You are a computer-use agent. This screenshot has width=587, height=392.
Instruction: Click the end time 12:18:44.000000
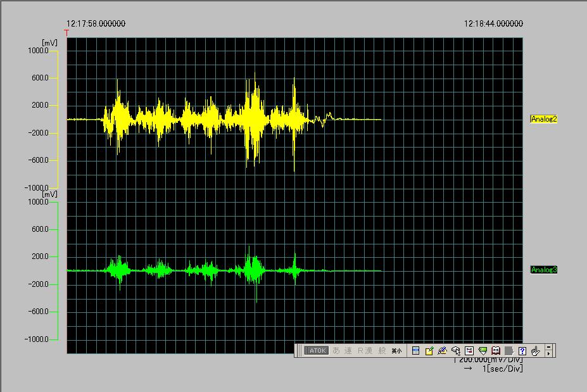click(493, 23)
